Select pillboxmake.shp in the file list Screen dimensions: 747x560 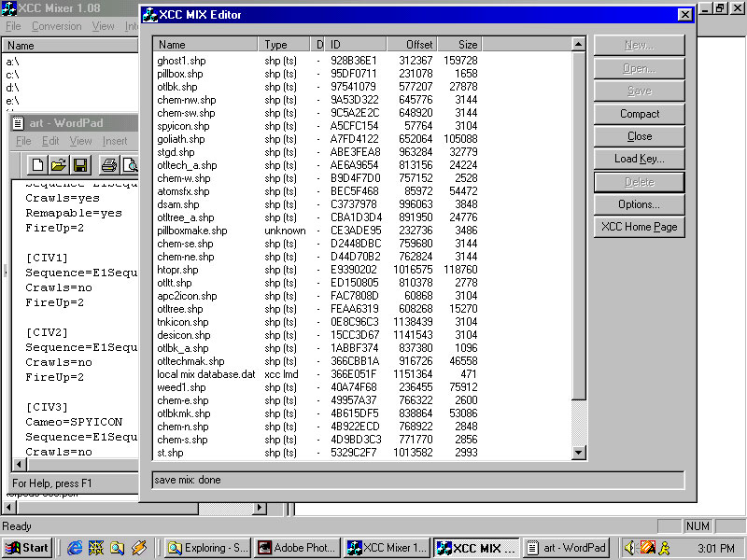coord(192,231)
